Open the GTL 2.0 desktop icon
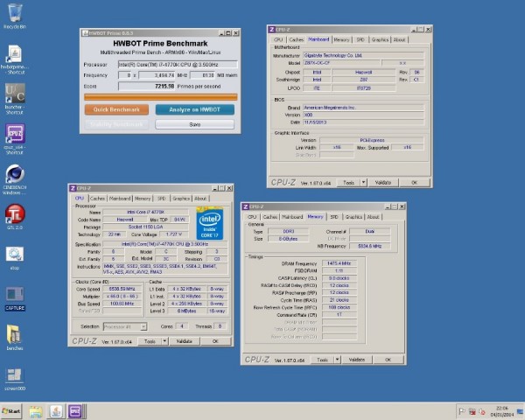This screenshot has width=525, height=420. [x=14, y=217]
